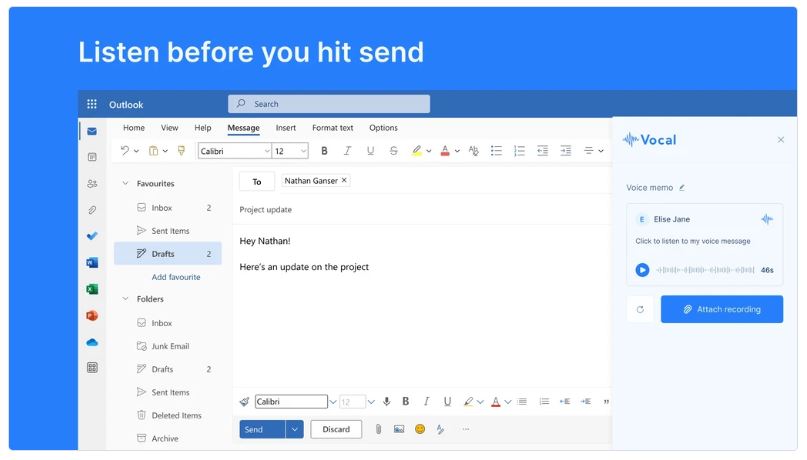Open Files paperclip in the left rail
Image resolution: width=807 pixels, height=460 pixels.
[92, 210]
